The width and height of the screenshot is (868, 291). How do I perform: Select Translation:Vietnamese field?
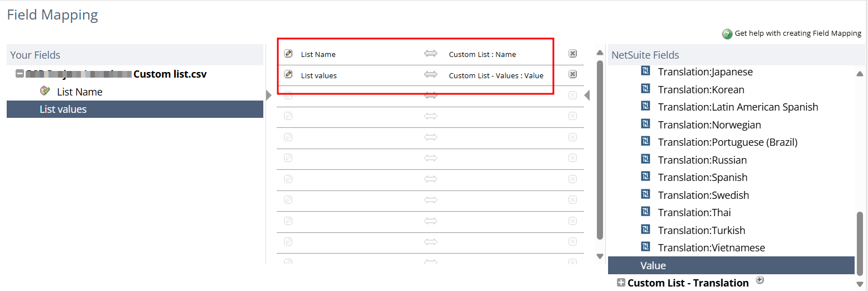711,248
